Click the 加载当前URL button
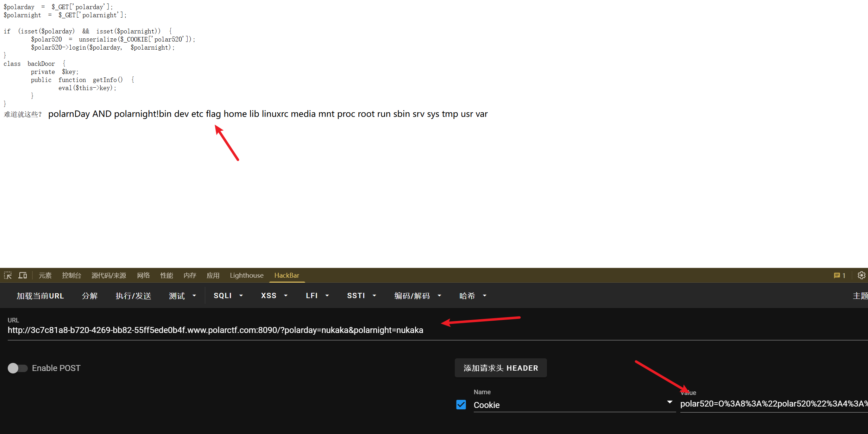Image resolution: width=868 pixels, height=434 pixels. pos(40,296)
